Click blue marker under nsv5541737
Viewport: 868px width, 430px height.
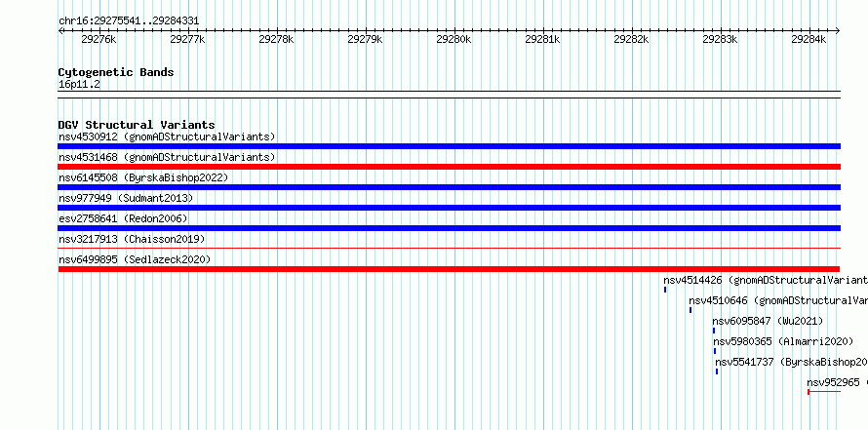coord(717,371)
